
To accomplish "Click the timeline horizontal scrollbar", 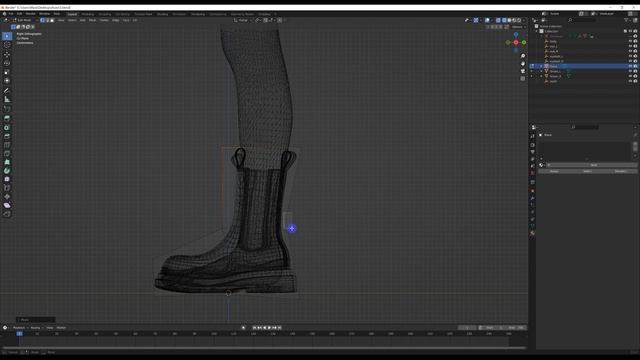I will [263, 348].
